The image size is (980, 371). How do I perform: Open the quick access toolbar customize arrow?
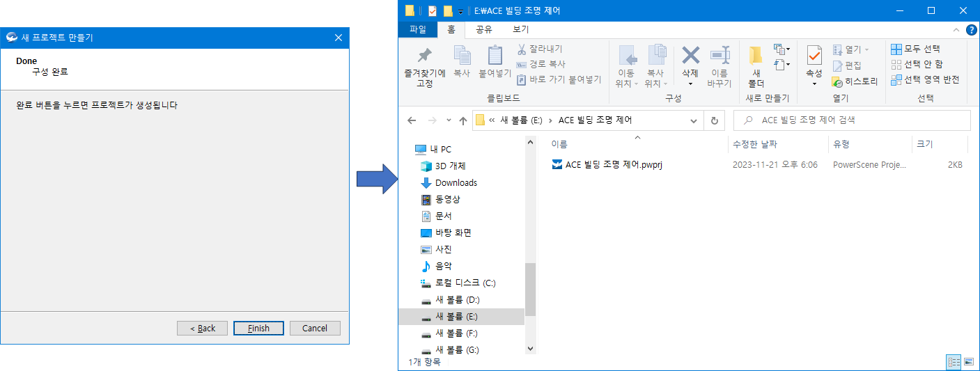460,11
